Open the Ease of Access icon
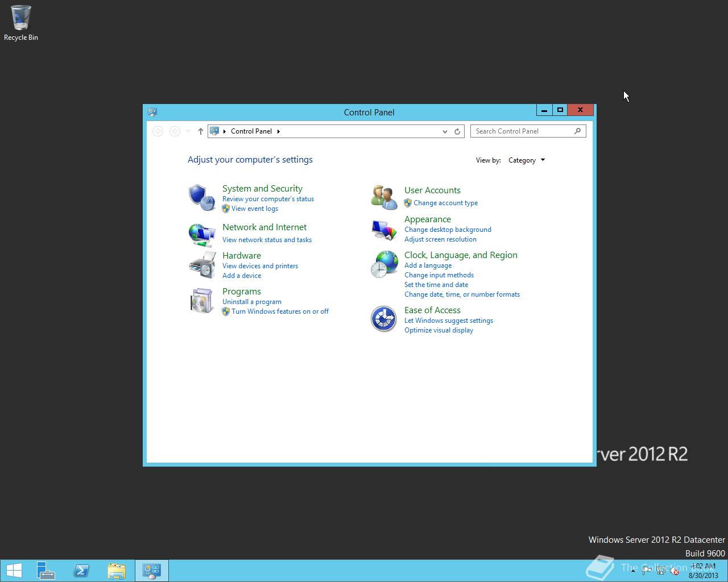This screenshot has height=582, width=728. coord(384,318)
